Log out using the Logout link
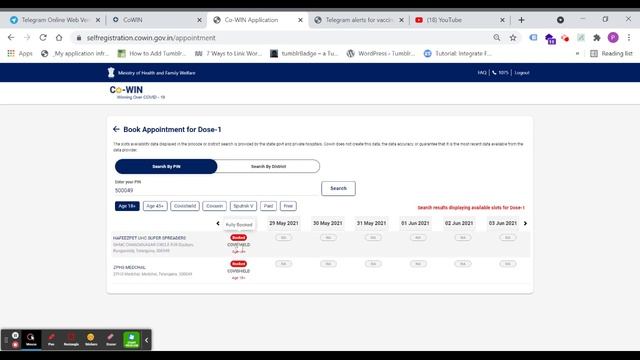 [x=522, y=73]
